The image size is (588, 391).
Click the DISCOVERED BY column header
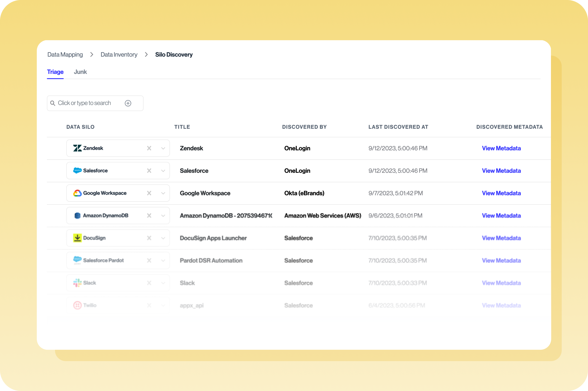pos(304,127)
